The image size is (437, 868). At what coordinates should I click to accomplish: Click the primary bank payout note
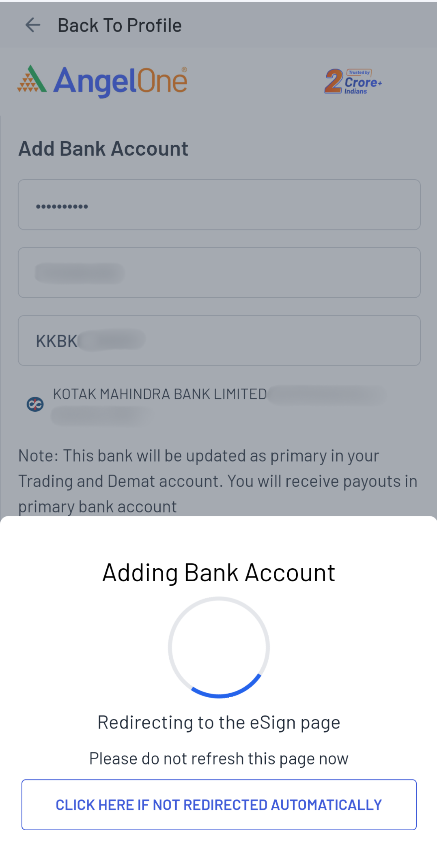[218, 481]
